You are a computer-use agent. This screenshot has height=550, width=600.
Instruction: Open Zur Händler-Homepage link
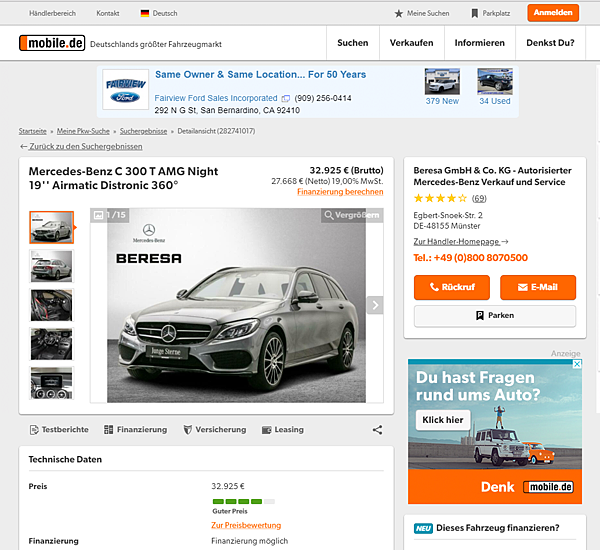[461, 242]
